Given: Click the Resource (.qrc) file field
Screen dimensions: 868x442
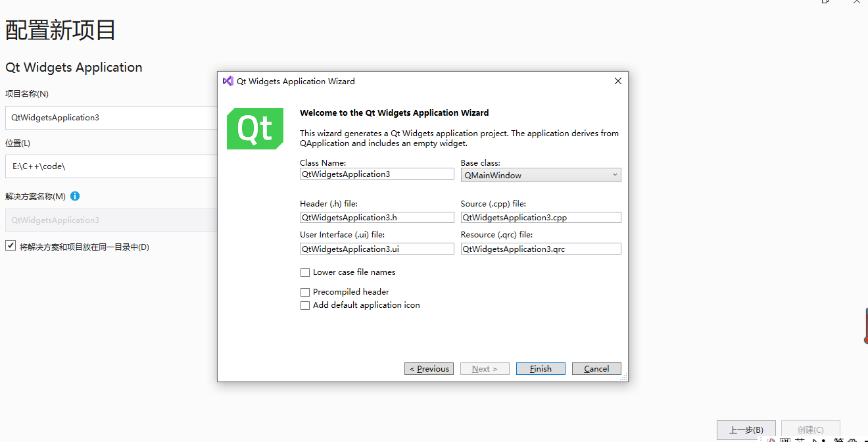Looking at the screenshot, I should (x=541, y=249).
